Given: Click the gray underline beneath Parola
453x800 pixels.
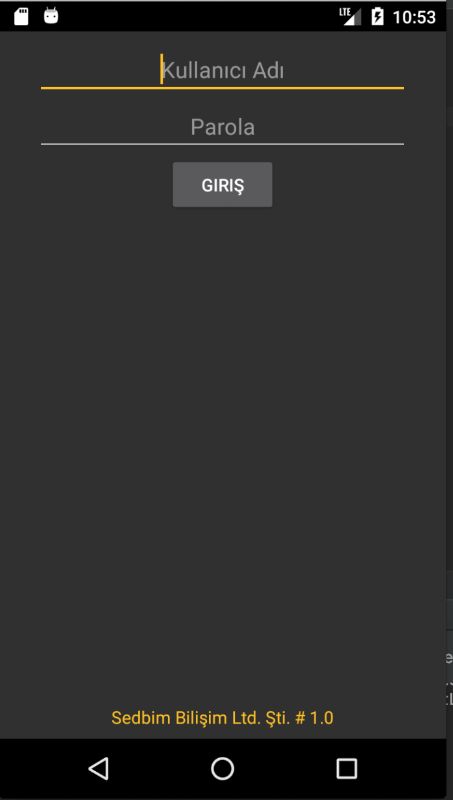Looking at the screenshot, I should pyautogui.click(x=222, y=144).
